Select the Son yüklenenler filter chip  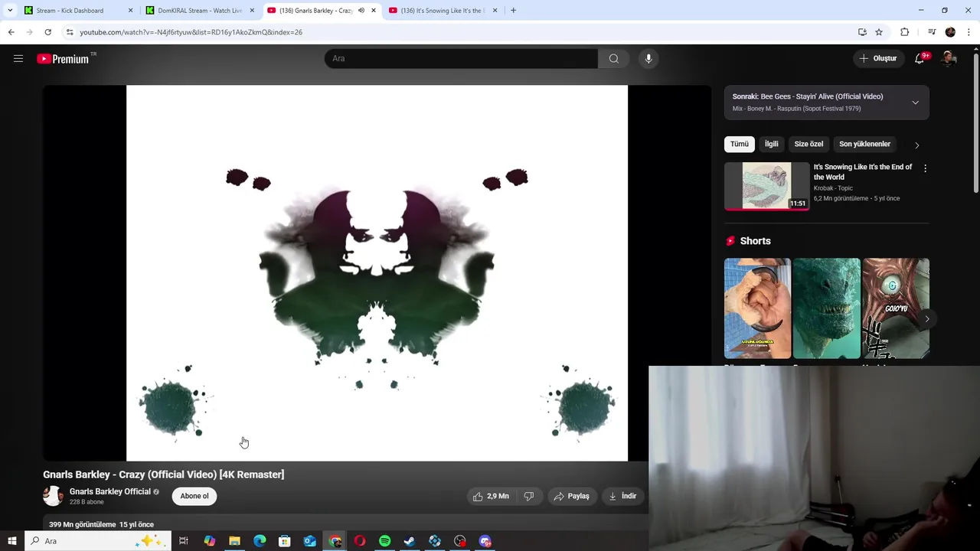(864, 144)
